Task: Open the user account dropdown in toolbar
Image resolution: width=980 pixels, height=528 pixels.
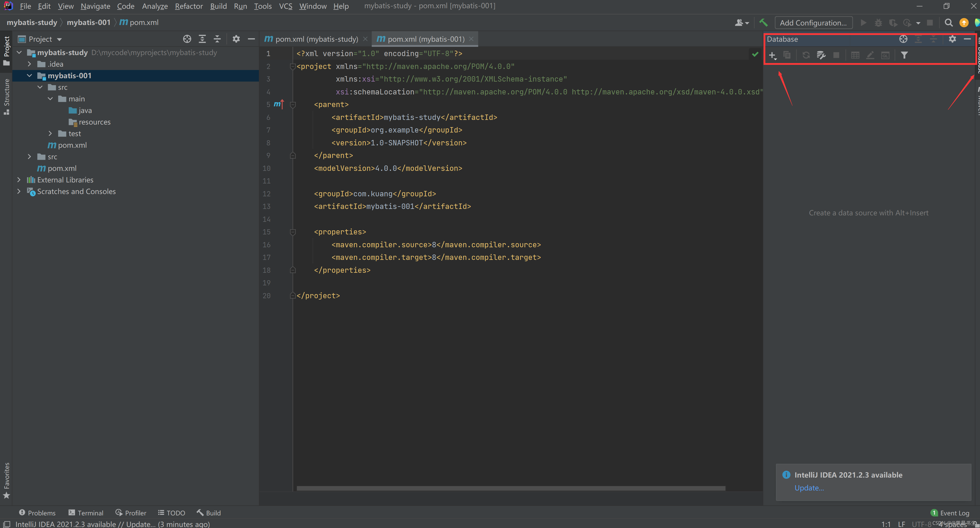Action: click(x=742, y=23)
